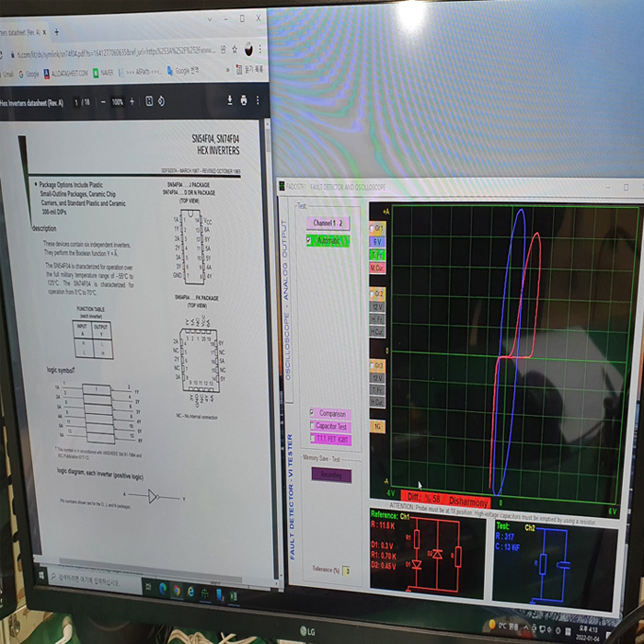The width and height of the screenshot is (644, 644).
Task: Open the NAVER bookmark
Action: tap(103, 73)
